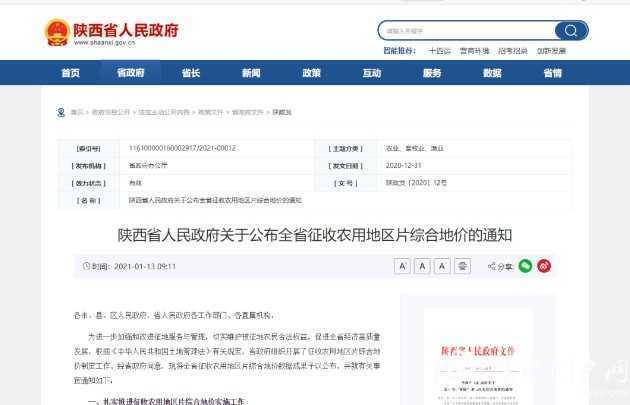
Task: Click the 招考招录 recommended link
Action: pyautogui.click(x=513, y=50)
